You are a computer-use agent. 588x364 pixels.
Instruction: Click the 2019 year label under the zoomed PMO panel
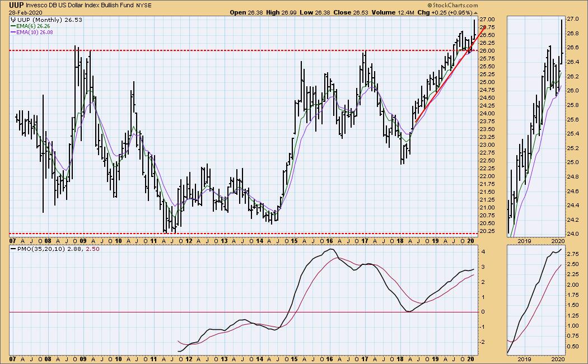[524, 359]
